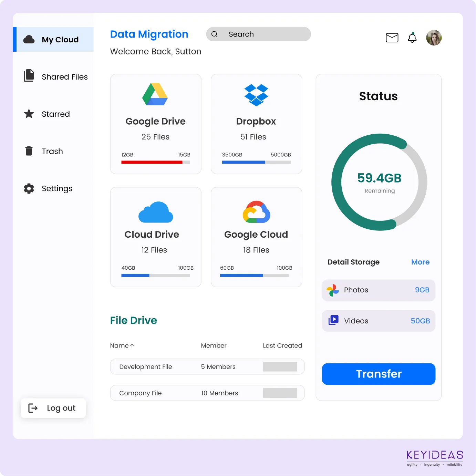Open Shared Files section
This screenshot has width=476, height=476.
click(x=56, y=76)
